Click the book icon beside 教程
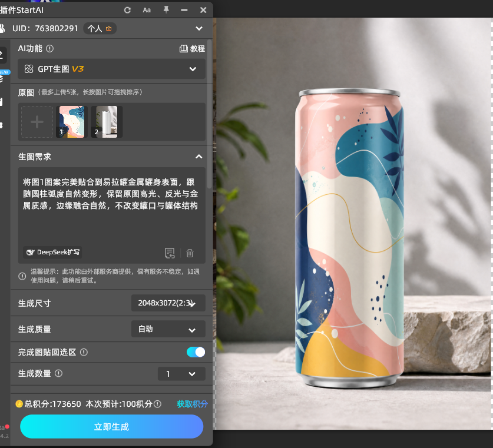 pyautogui.click(x=184, y=49)
